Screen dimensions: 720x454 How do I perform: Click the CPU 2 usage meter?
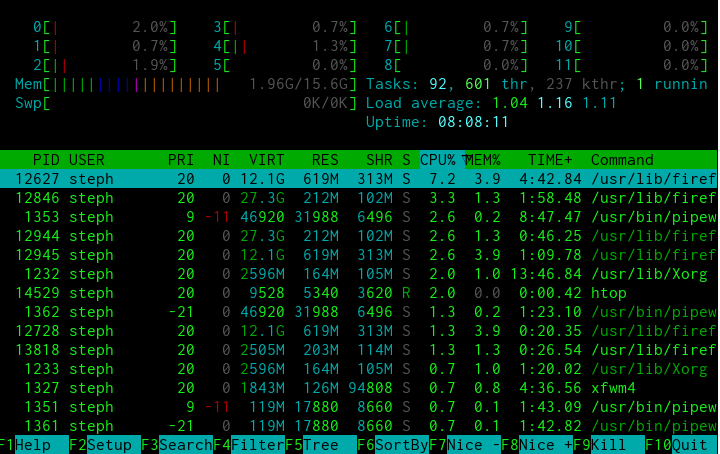coord(105,65)
